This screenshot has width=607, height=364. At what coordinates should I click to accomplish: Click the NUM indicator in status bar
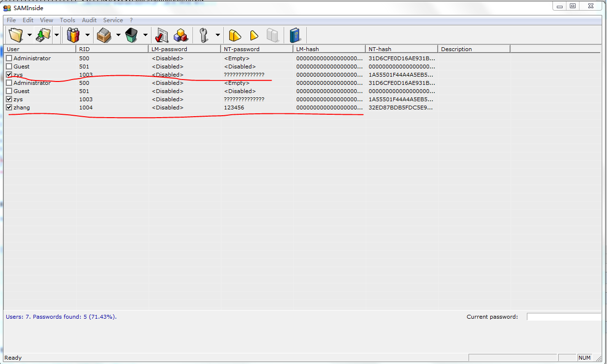point(584,358)
